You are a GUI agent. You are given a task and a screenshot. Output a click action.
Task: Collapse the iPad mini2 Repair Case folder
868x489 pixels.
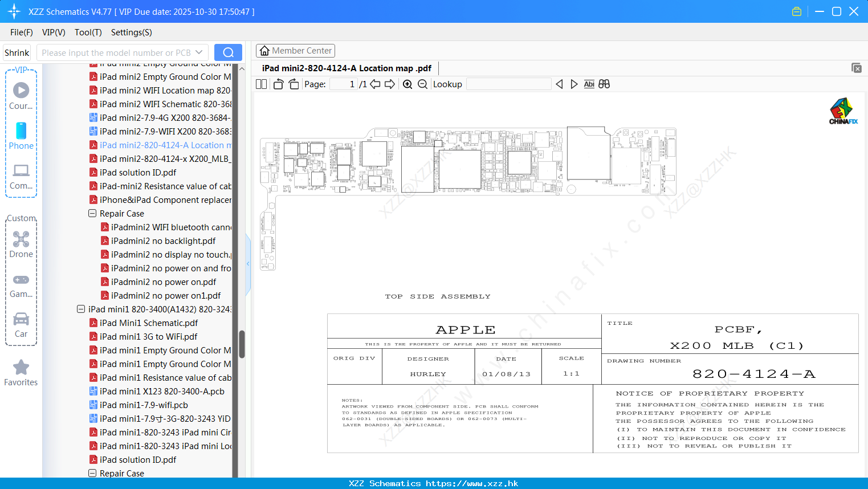(x=92, y=214)
